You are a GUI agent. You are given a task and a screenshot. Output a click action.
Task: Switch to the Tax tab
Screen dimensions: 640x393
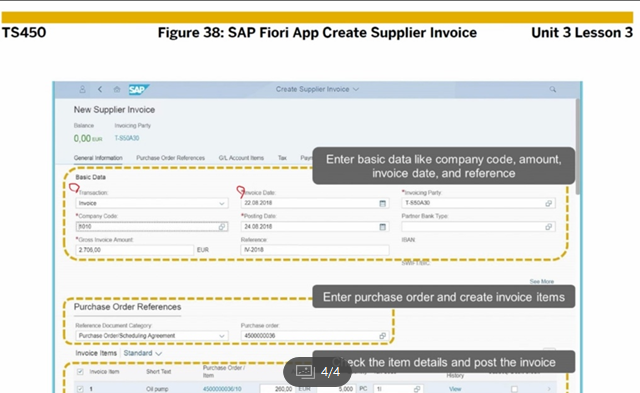[x=282, y=158]
